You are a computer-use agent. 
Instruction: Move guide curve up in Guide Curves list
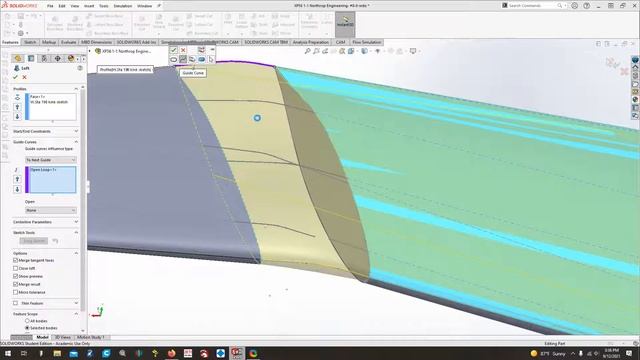(x=17, y=179)
